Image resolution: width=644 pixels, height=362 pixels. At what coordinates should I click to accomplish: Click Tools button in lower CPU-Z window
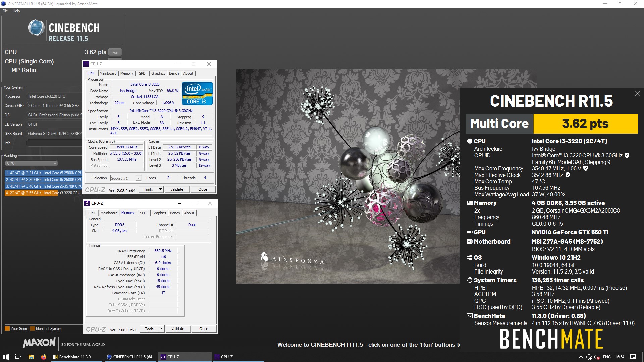tap(149, 329)
